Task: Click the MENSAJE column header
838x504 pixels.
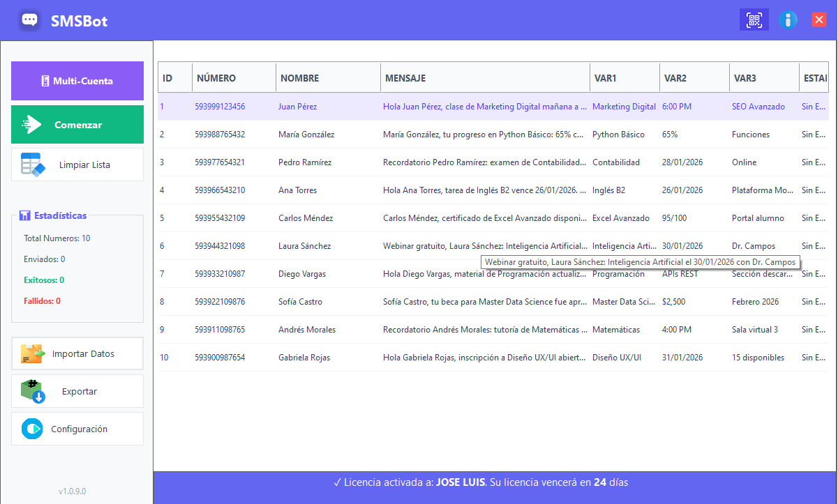Action: tap(405, 78)
